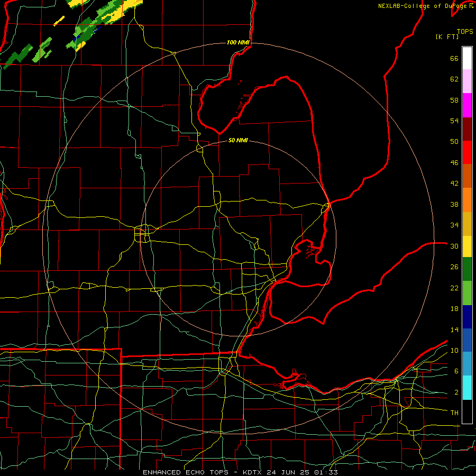Select the "42" legend number
This screenshot has width=476, height=476.
(454, 184)
